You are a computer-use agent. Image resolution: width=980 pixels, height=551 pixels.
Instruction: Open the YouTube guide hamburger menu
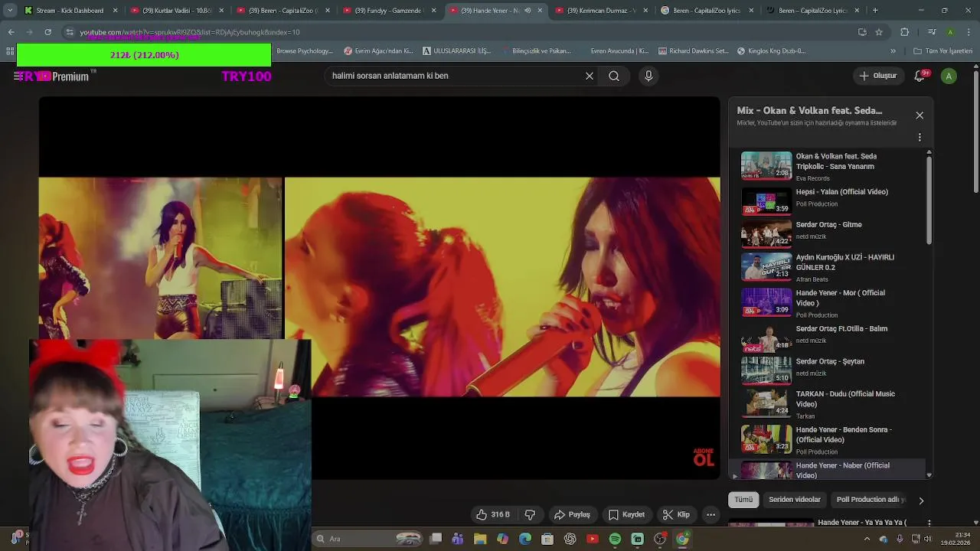18,76
